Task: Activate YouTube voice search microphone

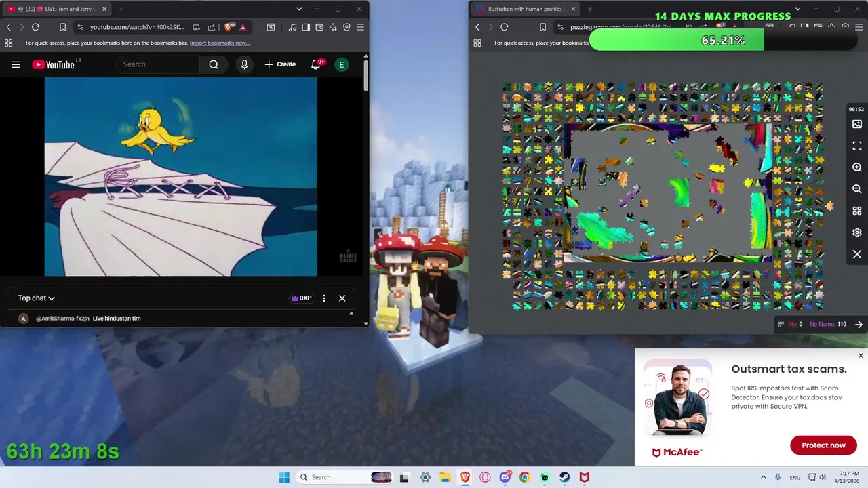Action: click(245, 64)
